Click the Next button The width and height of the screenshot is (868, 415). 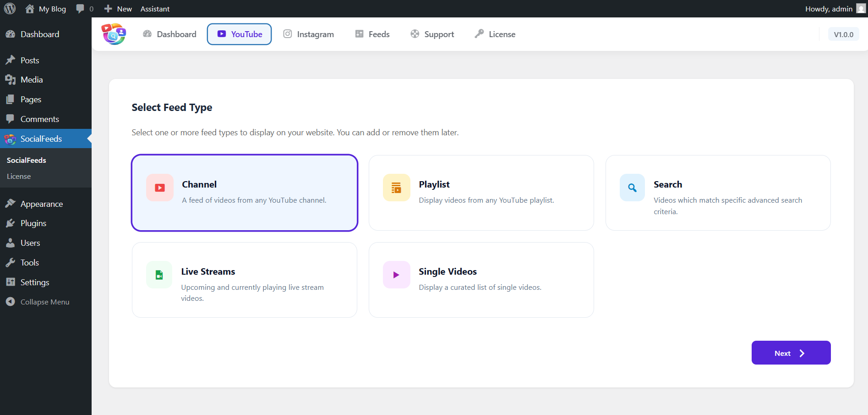coord(791,353)
